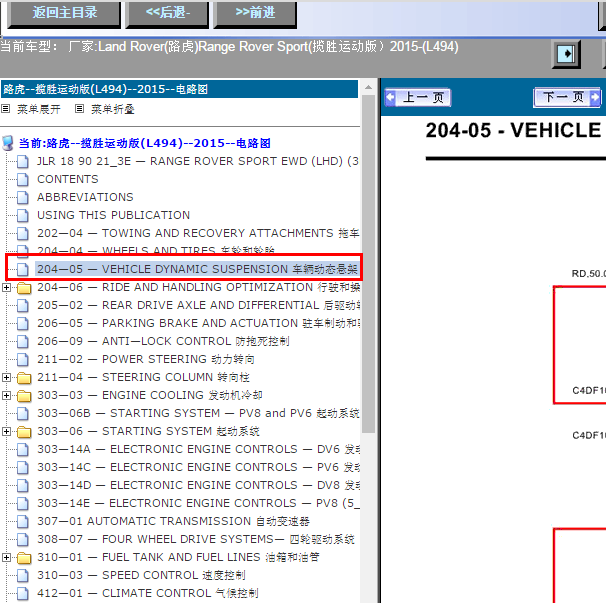Screen dimensions: 606x603
Task: Click the tree panel vertical scrollbar thumb
Action: (x=368, y=264)
